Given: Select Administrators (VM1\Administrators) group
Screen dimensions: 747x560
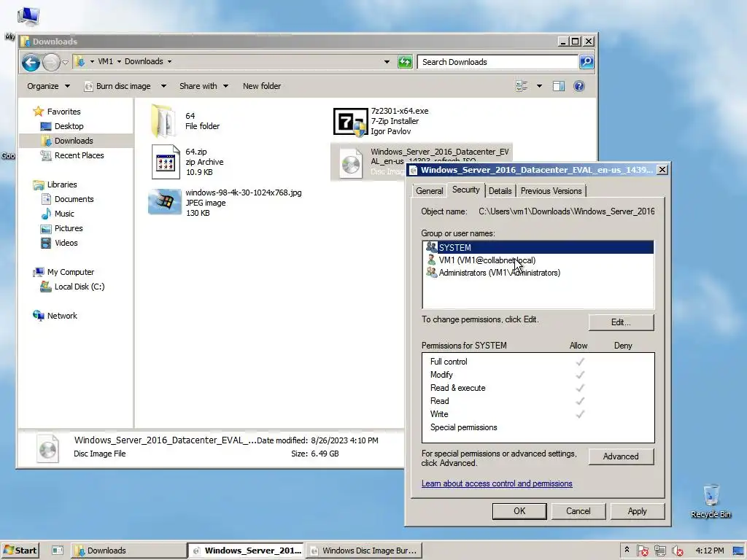Looking at the screenshot, I should 538,273.
